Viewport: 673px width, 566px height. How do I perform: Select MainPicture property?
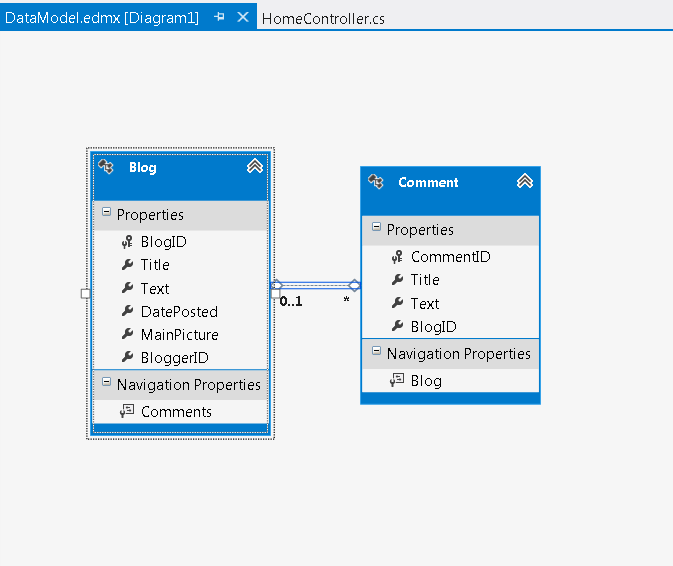tap(180, 335)
